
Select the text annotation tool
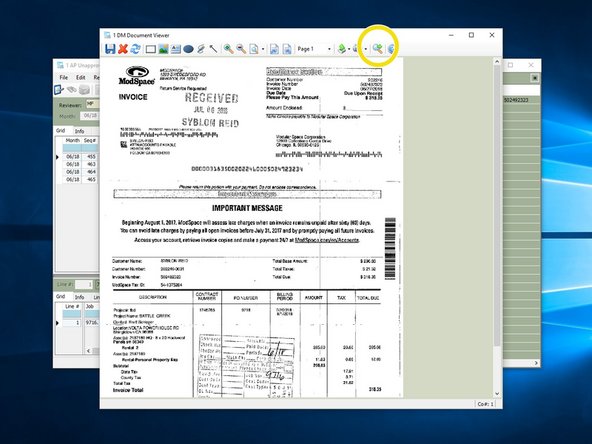[176, 49]
